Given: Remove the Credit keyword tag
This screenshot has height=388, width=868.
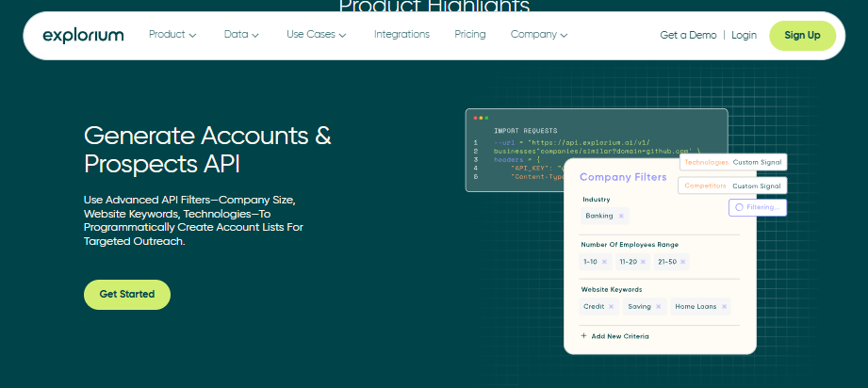Looking at the screenshot, I should tap(611, 307).
